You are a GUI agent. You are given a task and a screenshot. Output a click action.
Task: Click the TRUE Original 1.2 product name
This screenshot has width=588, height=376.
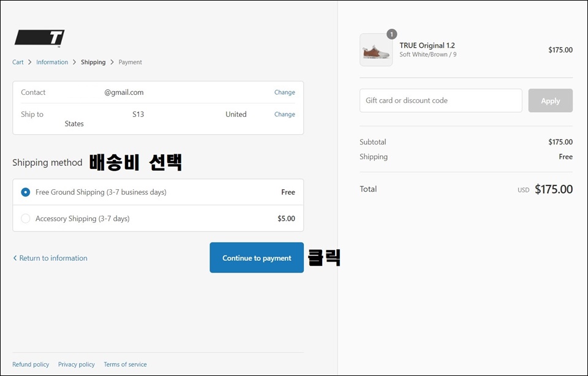[427, 45]
